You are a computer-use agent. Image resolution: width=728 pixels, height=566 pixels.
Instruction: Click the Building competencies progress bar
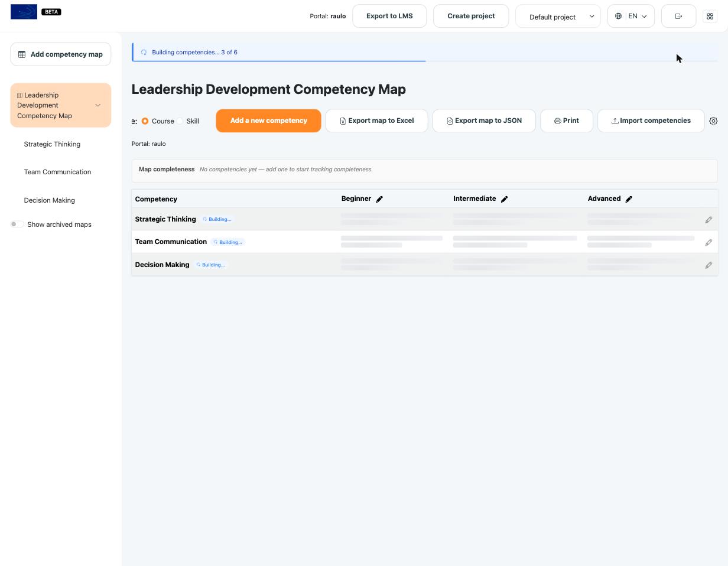424,60
